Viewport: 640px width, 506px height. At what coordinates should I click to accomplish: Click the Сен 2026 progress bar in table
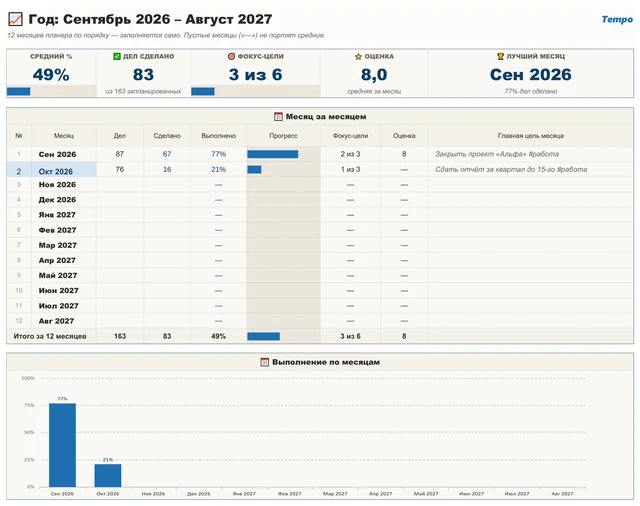click(x=273, y=154)
